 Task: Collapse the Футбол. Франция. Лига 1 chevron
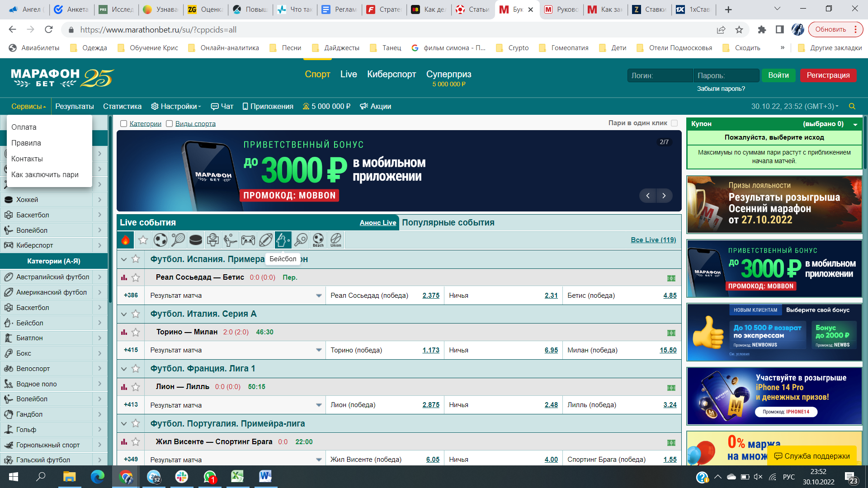point(124,369)
